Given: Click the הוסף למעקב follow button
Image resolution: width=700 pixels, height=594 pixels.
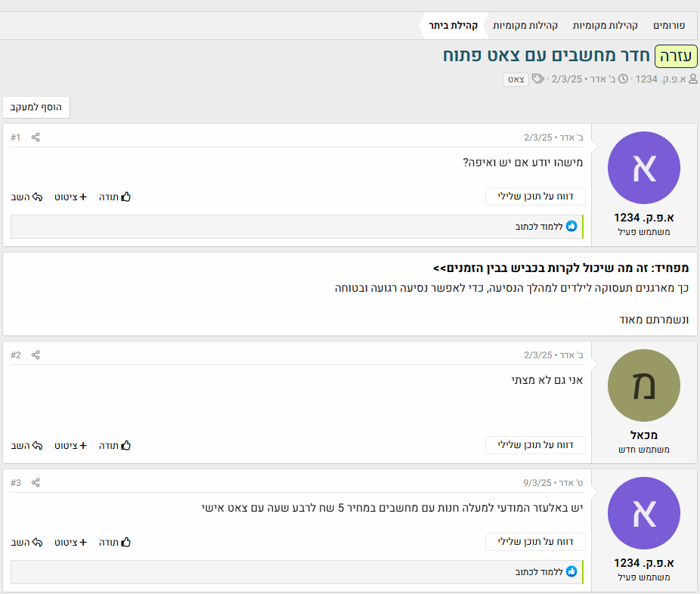Looking at the screenshot, I should tap(36, 107).
